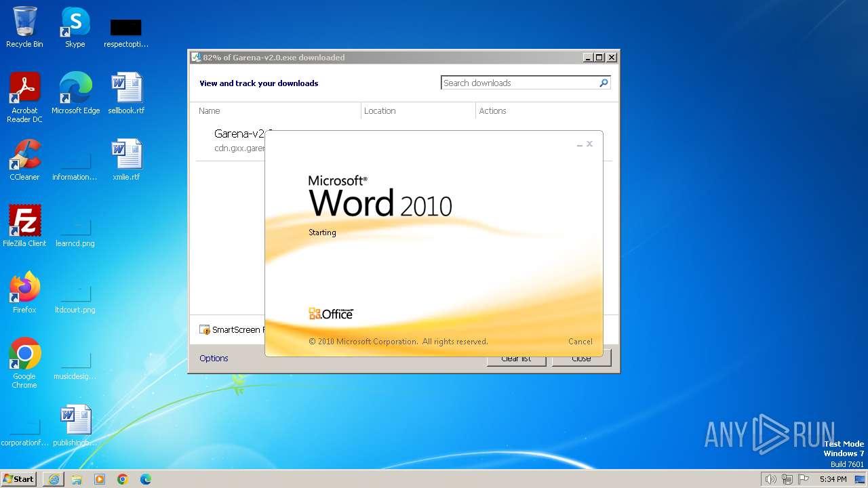868x488 pixels.
Task: Open Acrobat Reader DC shortcut
Action: pos(24,97)
